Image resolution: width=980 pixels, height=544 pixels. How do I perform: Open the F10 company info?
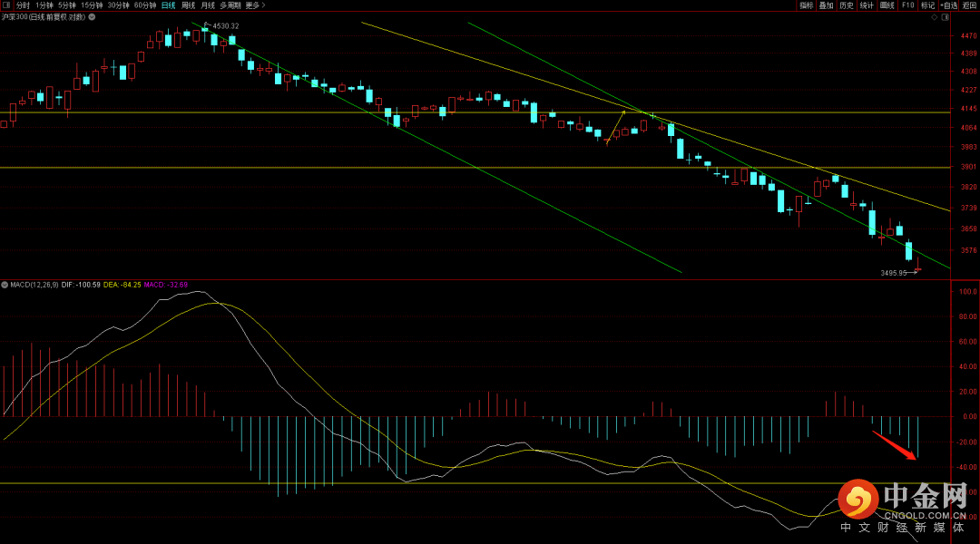[907, 5]
